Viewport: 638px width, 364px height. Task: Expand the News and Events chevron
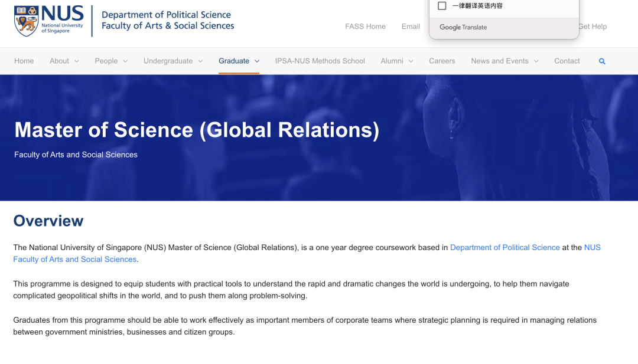coord(536,61)
